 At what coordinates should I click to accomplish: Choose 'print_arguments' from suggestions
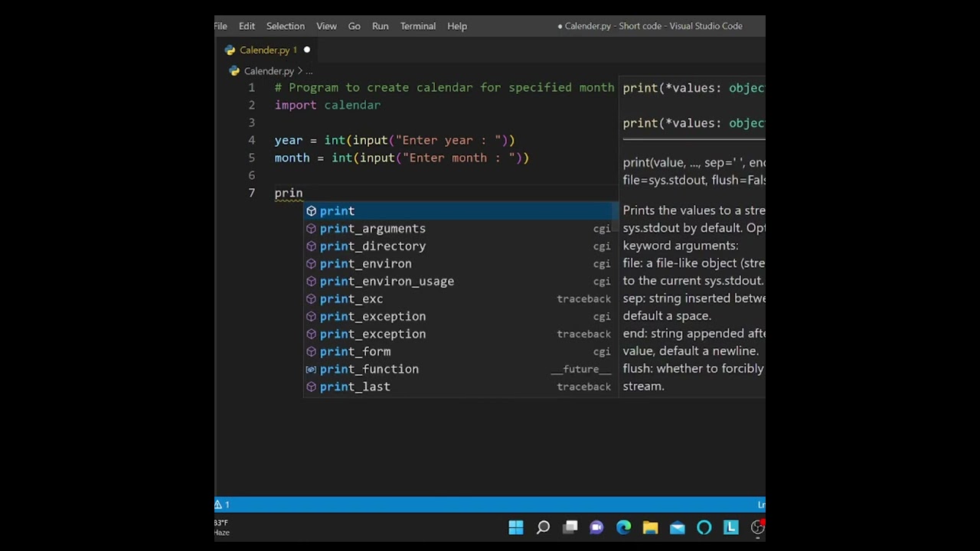[x=460, y=228]
